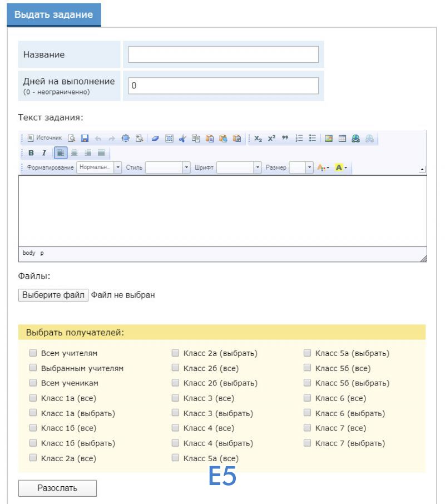Toggle bold text formatting
The height and width of the screenshot is (504, 445).
[31, 152]
